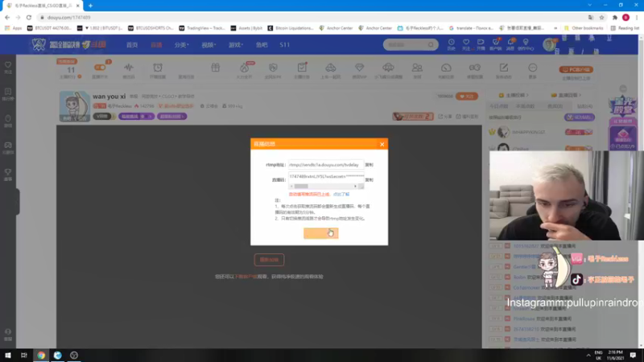Open the car icon in toolbar
The width and height of the screenshot is (644, 362).
tap(331, 68)
